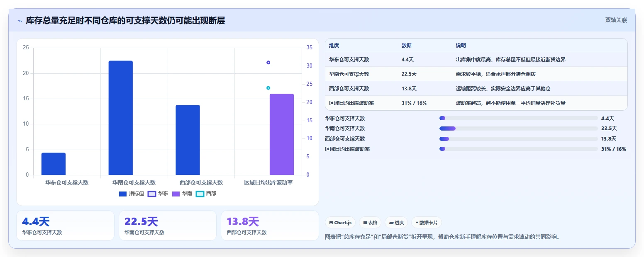Click the teal data point above the purple bar

(x=268, y=88)
